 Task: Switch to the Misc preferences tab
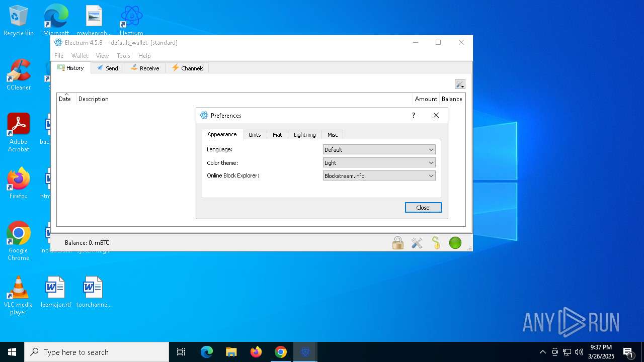click(333, 135)
